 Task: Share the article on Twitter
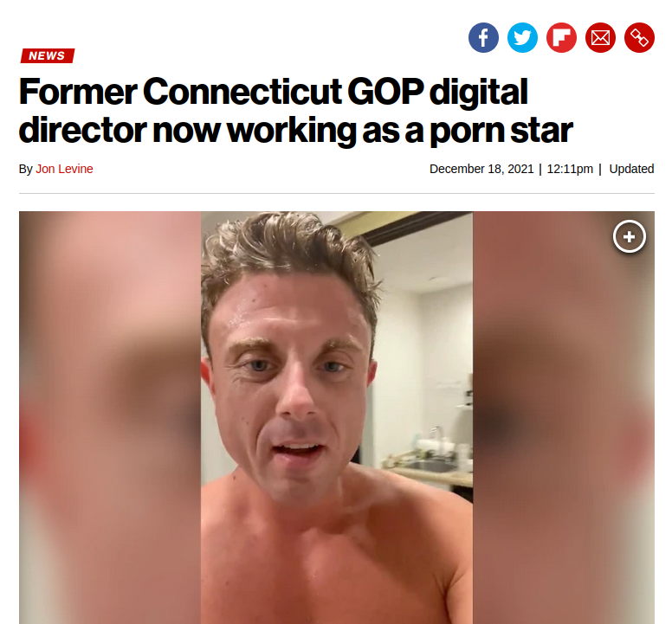(x=522, y=38)
